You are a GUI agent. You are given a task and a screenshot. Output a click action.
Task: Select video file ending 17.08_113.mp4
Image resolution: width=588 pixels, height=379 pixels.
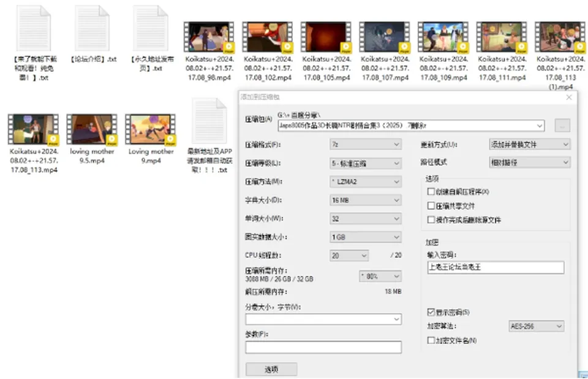click(x=33, y=129)
